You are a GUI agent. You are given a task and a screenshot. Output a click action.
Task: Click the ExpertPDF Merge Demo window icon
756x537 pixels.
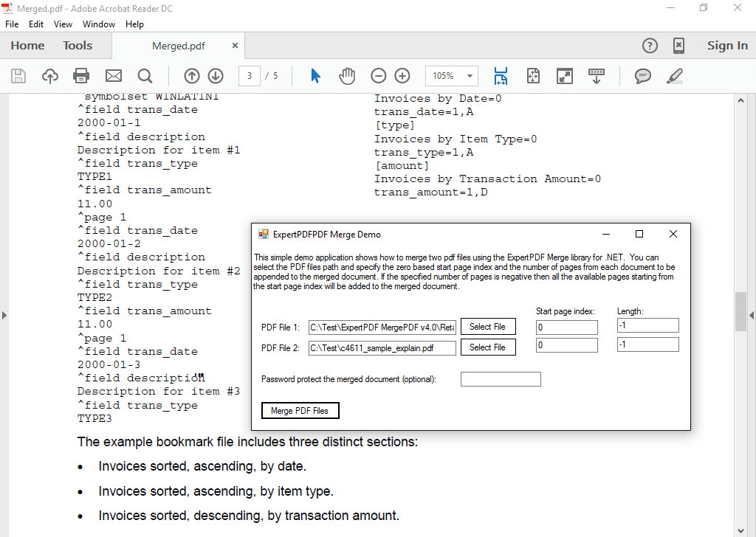tap(264, 235)
